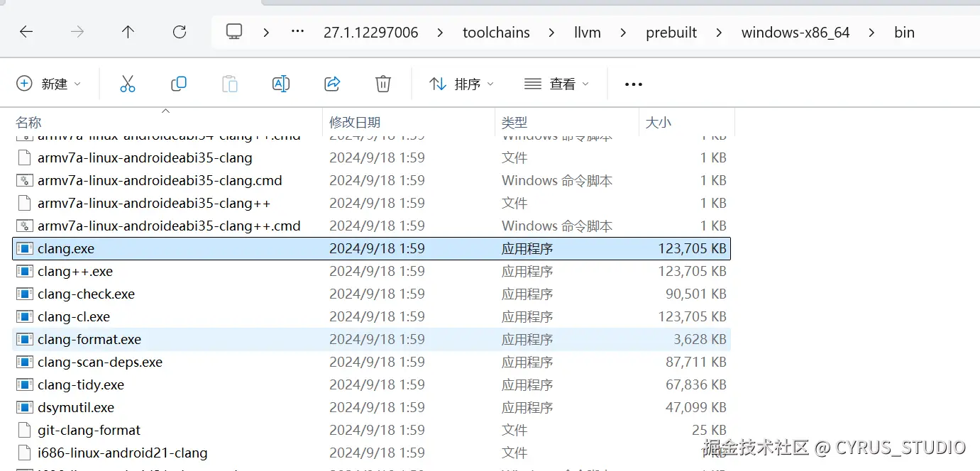980x471 pixels.
Task: Expand the 新建 new item dropdown
Action: (50, 83)
